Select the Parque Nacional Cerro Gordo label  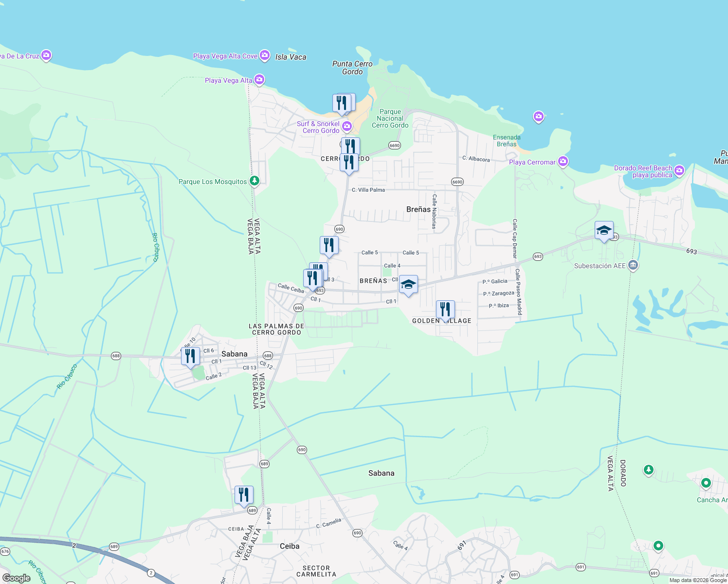(391, 117)
